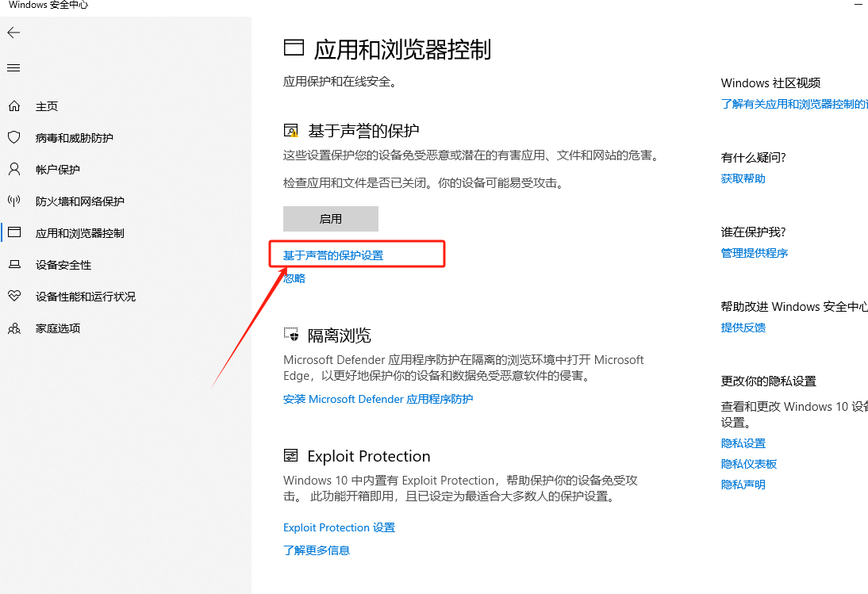Click the 防火墙和网络保护 signal icon
Image resolution: width=868 pixels, height=594 pixels.
13,201
